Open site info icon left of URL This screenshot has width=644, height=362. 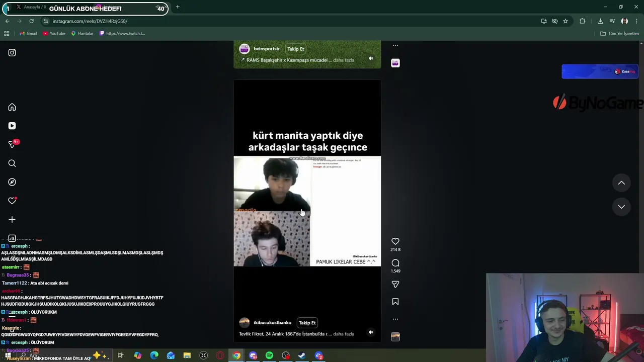coord(46,21)
